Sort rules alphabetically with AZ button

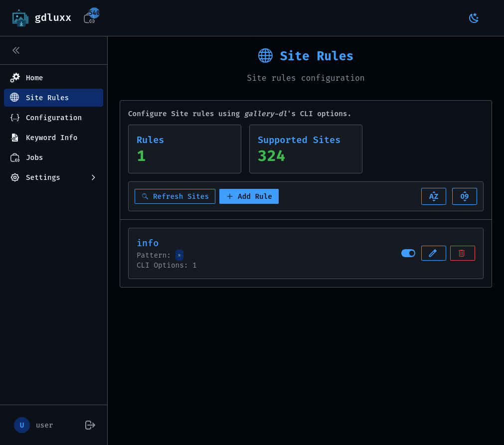pyautogui.click(x=433, y=196)
